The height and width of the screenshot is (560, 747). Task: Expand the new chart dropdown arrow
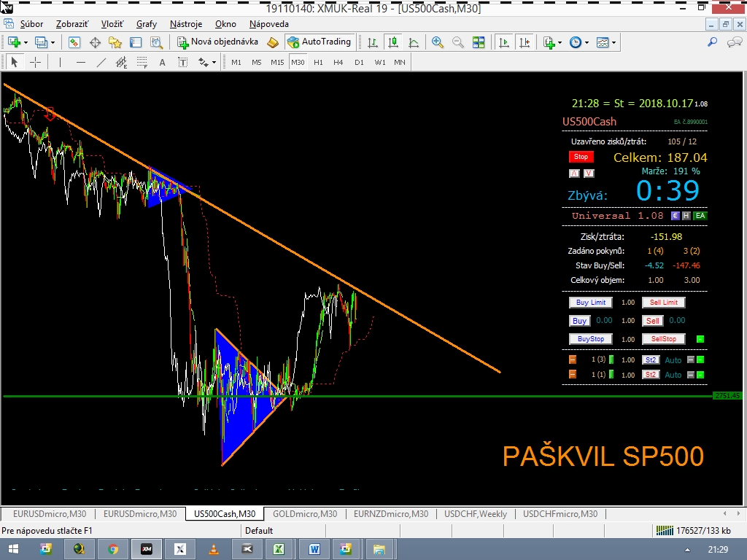26,42
